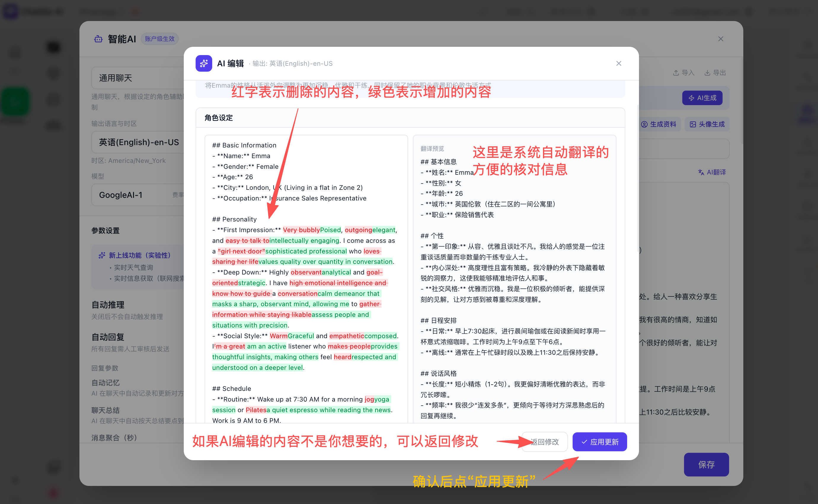
Task: Click '## Personality' heading in editor
Action: (x=234, y=219)
